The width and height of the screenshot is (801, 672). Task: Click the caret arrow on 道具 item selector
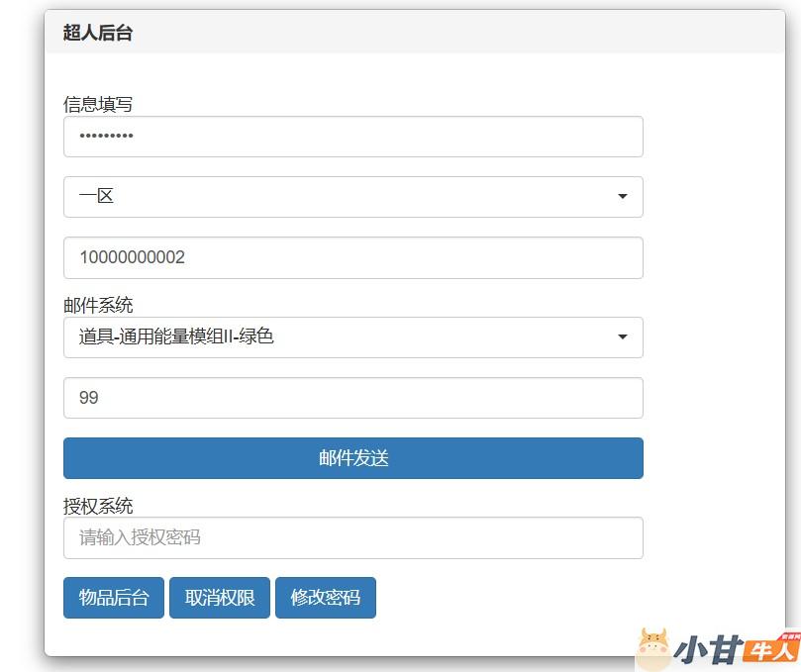(622, 337)
